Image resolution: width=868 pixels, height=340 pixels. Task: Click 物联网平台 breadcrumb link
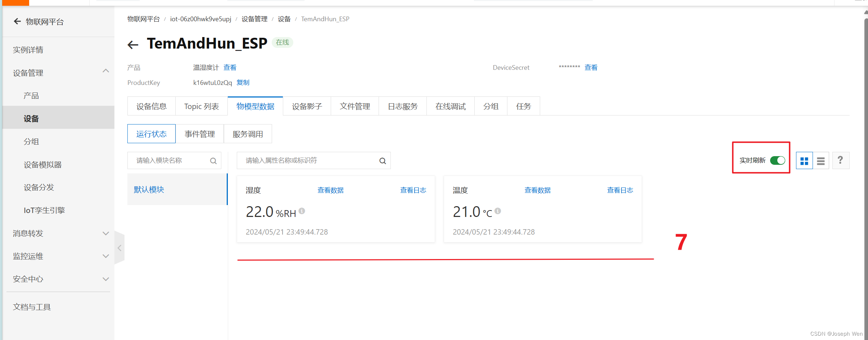(144, 19)
